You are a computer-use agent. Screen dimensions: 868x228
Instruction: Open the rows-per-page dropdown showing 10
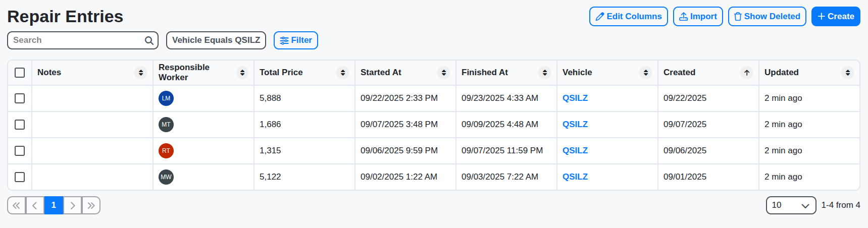click(x=791, y=205)
